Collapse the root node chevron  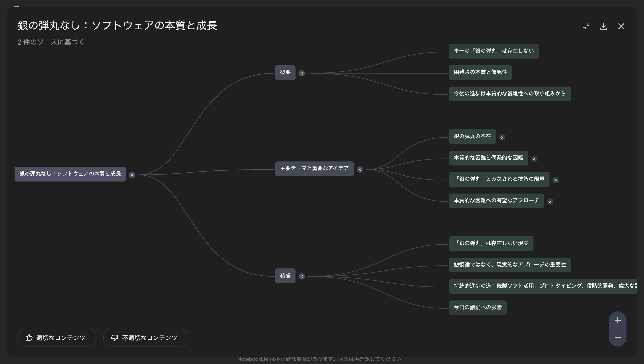[x=132, y=175]
